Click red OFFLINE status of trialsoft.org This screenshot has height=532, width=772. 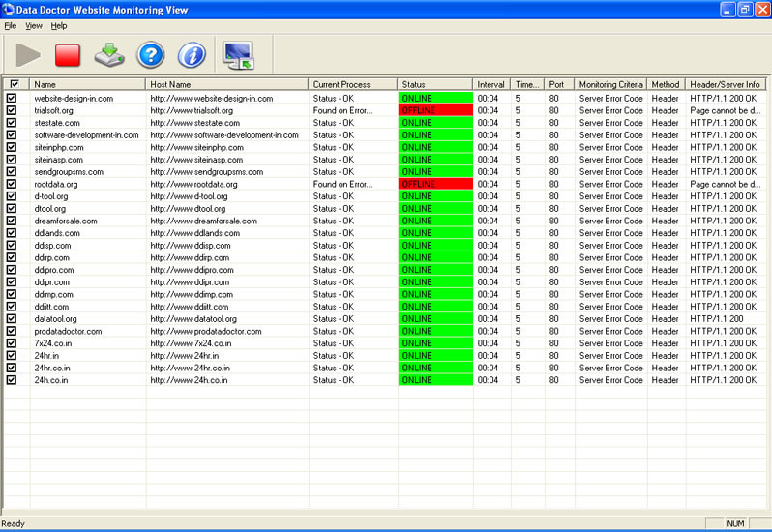click(x=434, y=110)
